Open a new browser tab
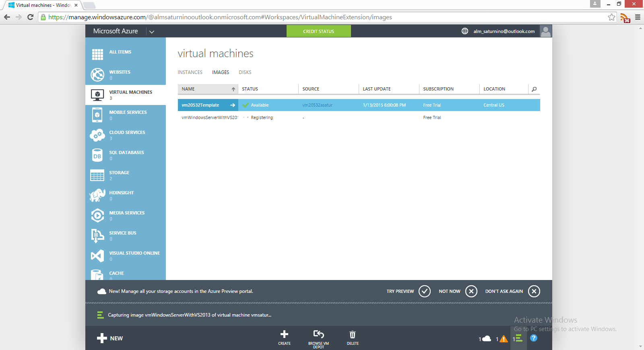This screenshot has width=644, height=350. pos(89,5)
